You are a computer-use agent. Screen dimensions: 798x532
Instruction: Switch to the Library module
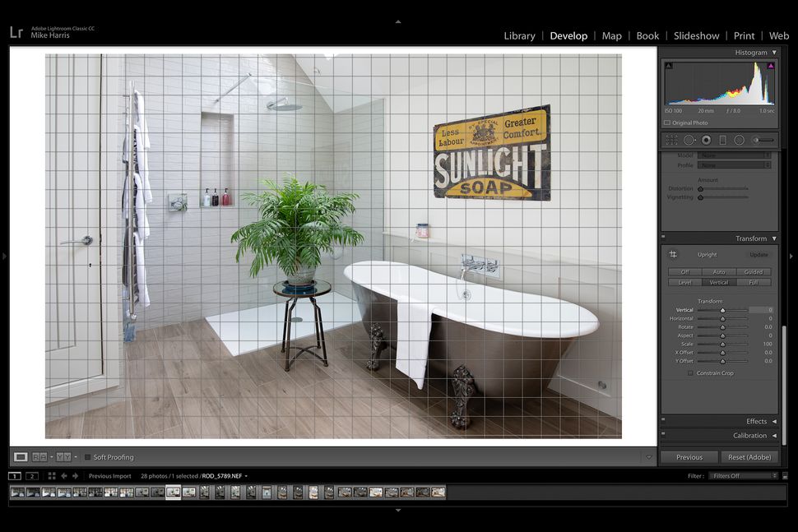click(519, 35)
